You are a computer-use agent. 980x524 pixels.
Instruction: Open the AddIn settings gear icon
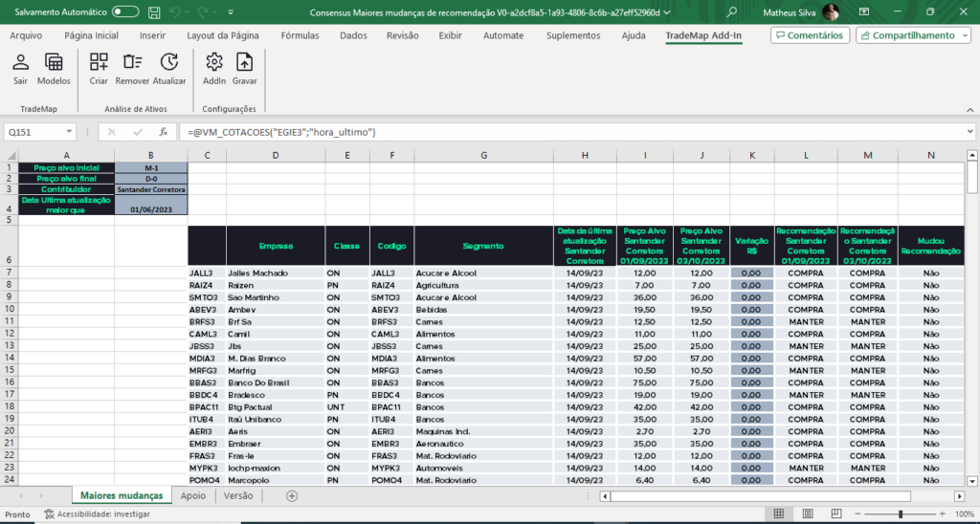click(214, 62)
